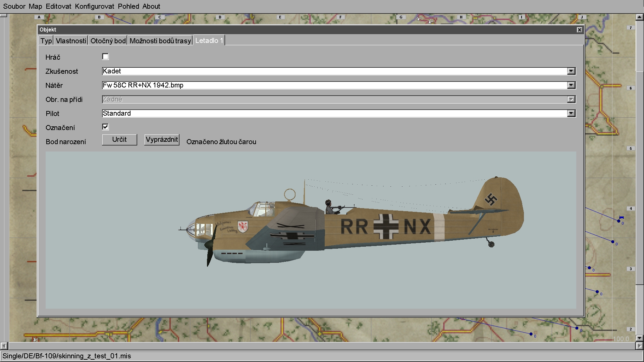Select the airplane icon in bottom-left map corner
This screenshot has width=644, height=362.
[36, 340]
